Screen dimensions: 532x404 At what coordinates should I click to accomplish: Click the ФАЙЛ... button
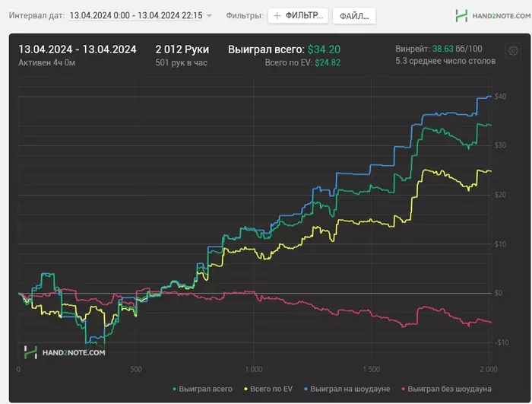tap(354, 16)
